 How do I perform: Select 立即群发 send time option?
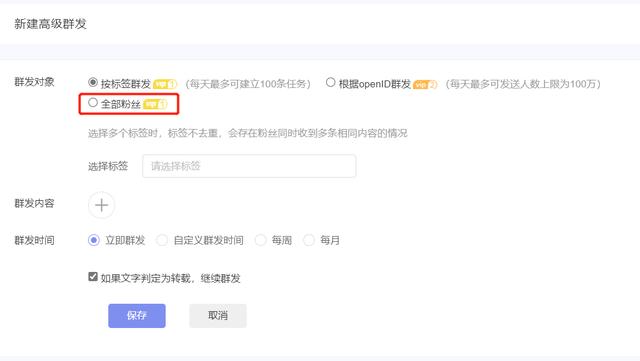(x=93, y=240)
